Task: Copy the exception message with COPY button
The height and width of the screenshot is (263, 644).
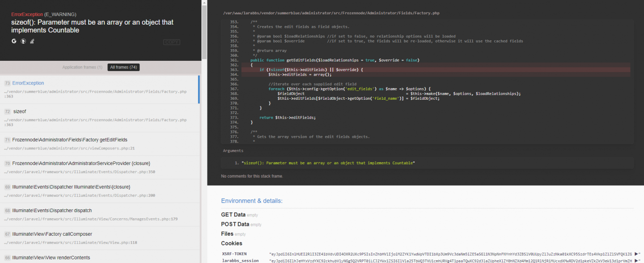Action: coord(171,42)
